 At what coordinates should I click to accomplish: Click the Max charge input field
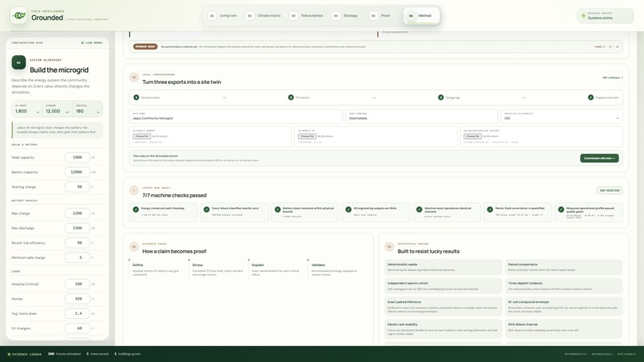tap(78, 213)
